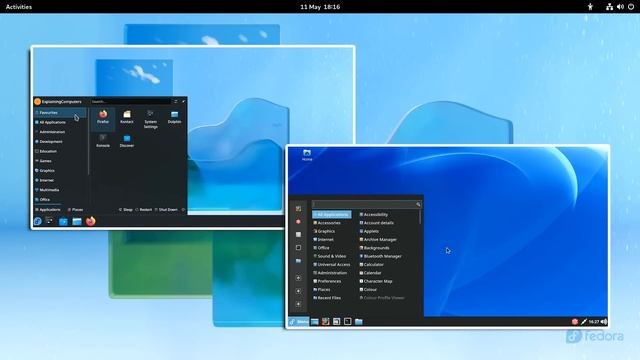The width and height of the screenshot is (640, 360).
Task: Click Discover store icon on KDE panel
Action: [x=63, y=221]
